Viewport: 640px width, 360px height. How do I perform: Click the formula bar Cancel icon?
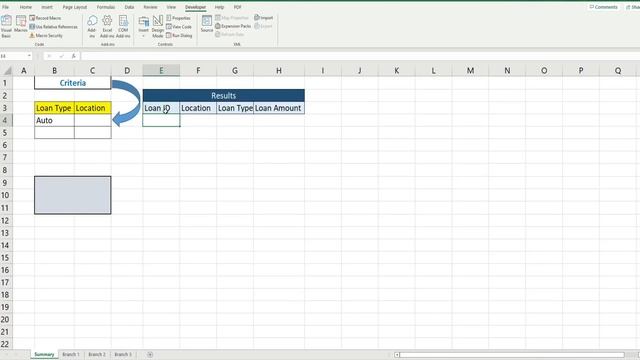(49, 56)
